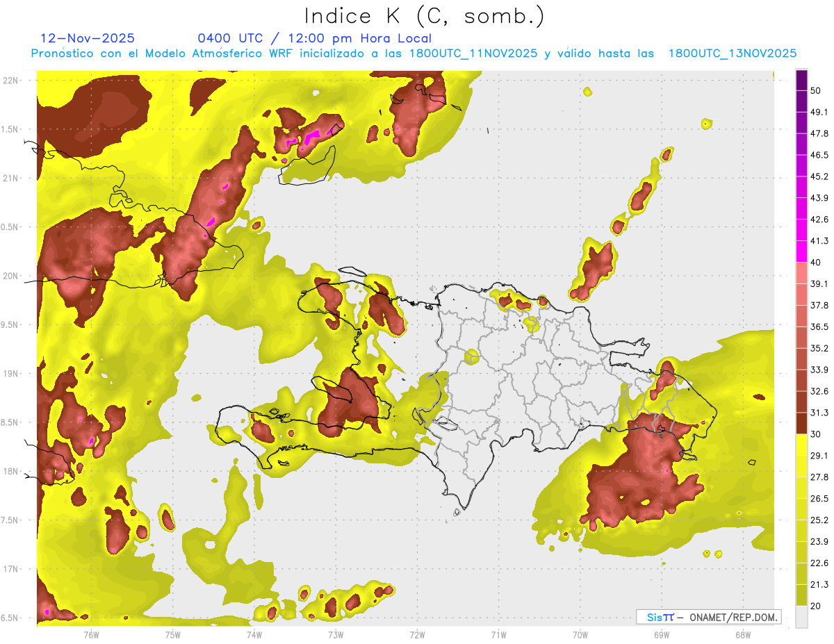
Task: Click the '18N' latitude label
Action: pyautogui.click(x=10, y=471)
